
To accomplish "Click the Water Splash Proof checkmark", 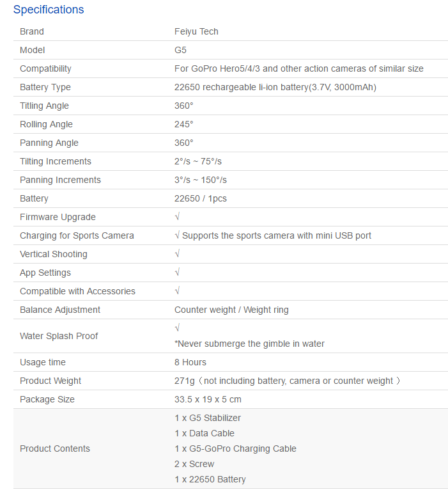I will (177, 328).
